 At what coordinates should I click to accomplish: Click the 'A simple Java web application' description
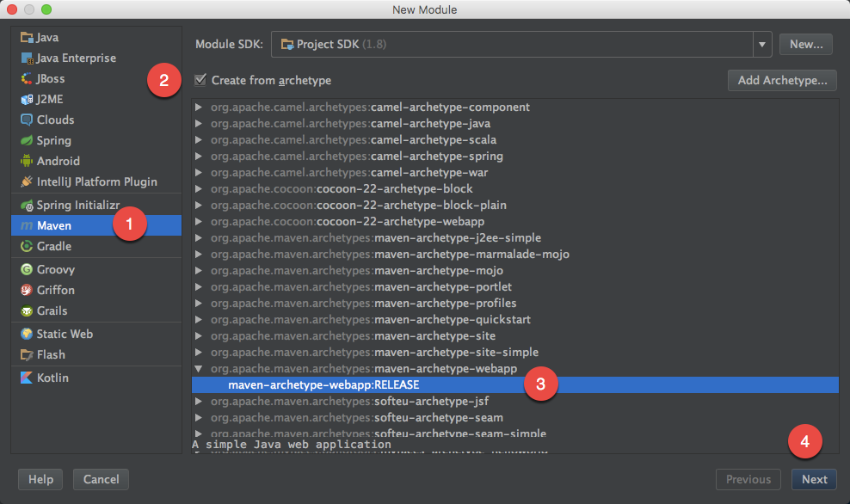(292, 445)
